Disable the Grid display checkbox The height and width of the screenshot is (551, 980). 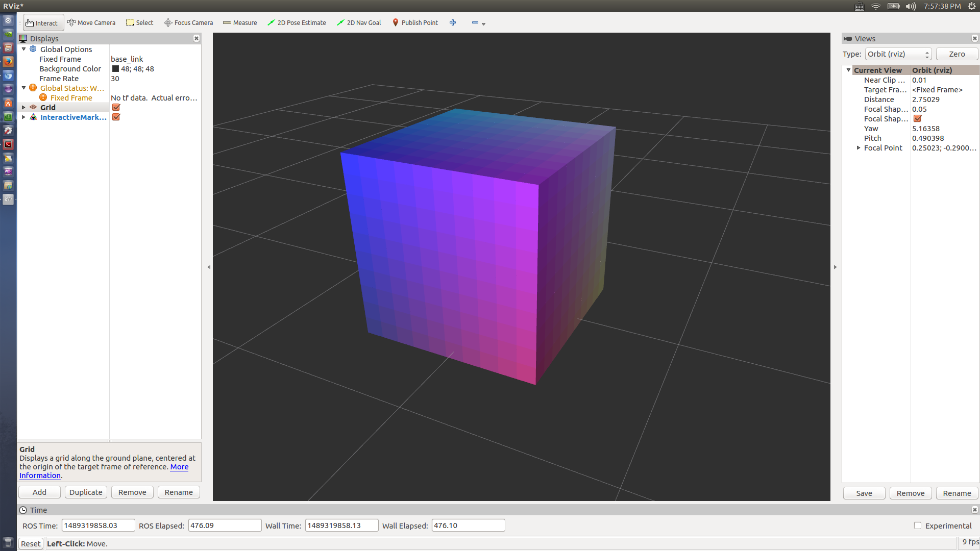pyautogui.click(x=116, y=108)
